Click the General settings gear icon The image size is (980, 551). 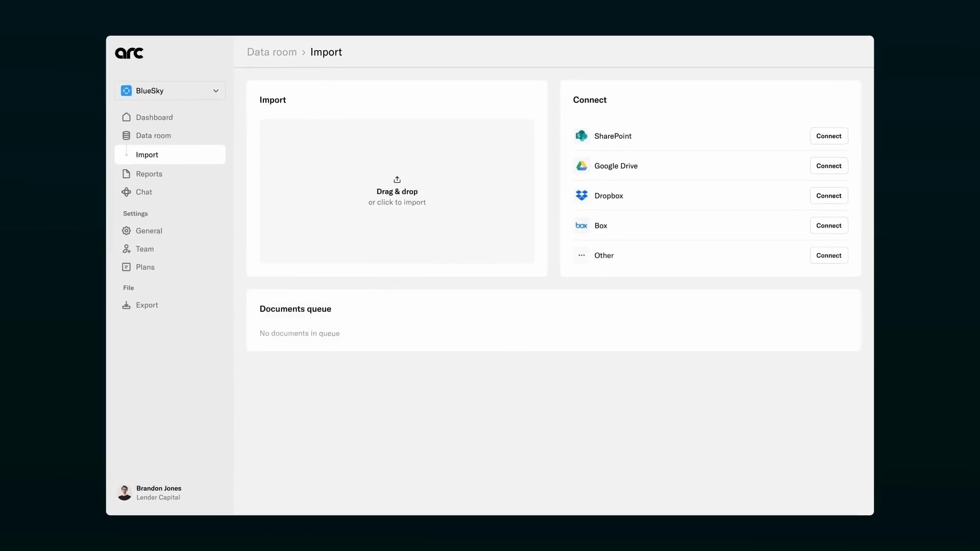coord(126,231)
